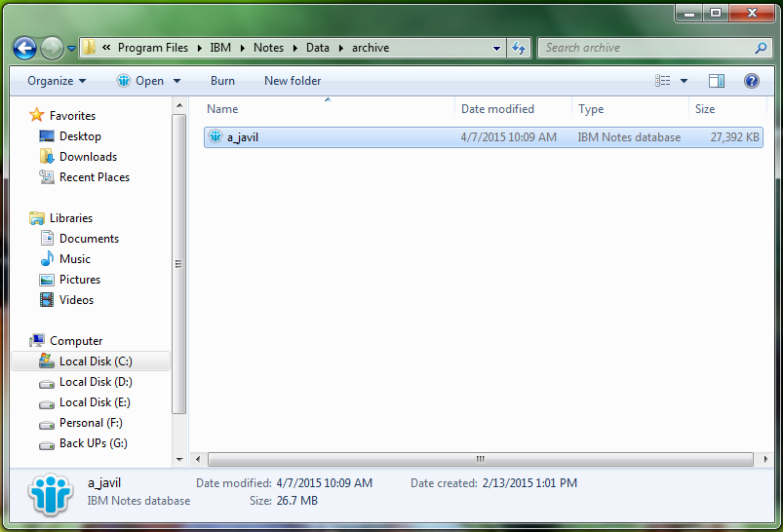Viewport: 783px width, 532px height.
Task: Click the Help question mark icon
Action: pyautogui.click(x=751, y=81)
